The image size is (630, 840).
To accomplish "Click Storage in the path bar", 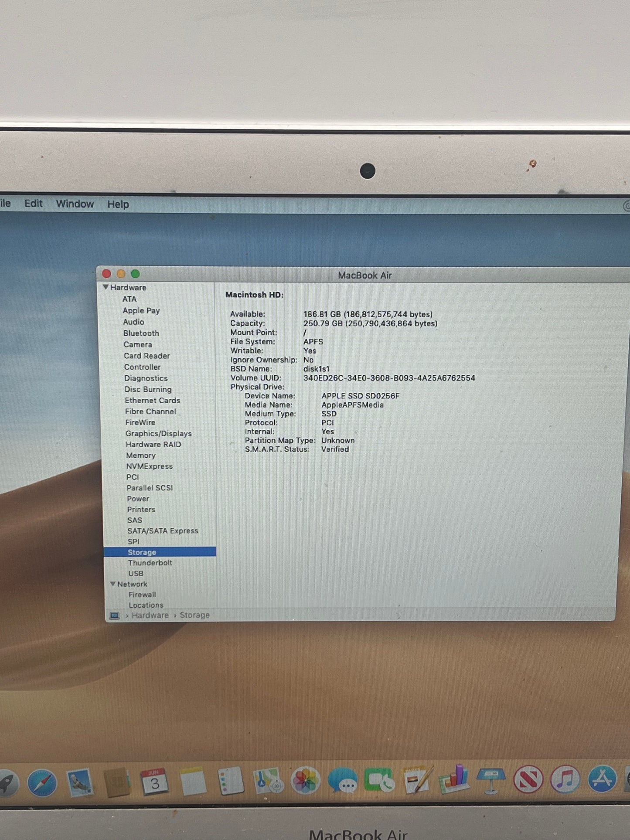I will click(195, 615).
